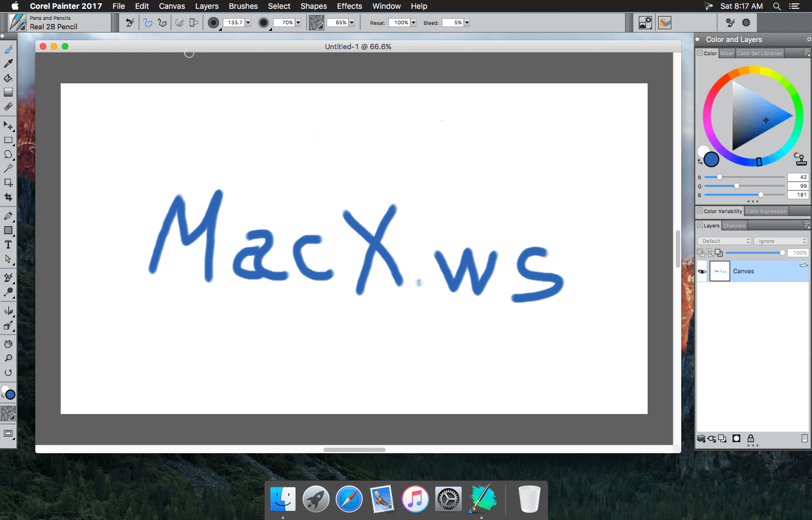Click the Clone Color stamp icon
Screen dimensions: 812x520
800,160
